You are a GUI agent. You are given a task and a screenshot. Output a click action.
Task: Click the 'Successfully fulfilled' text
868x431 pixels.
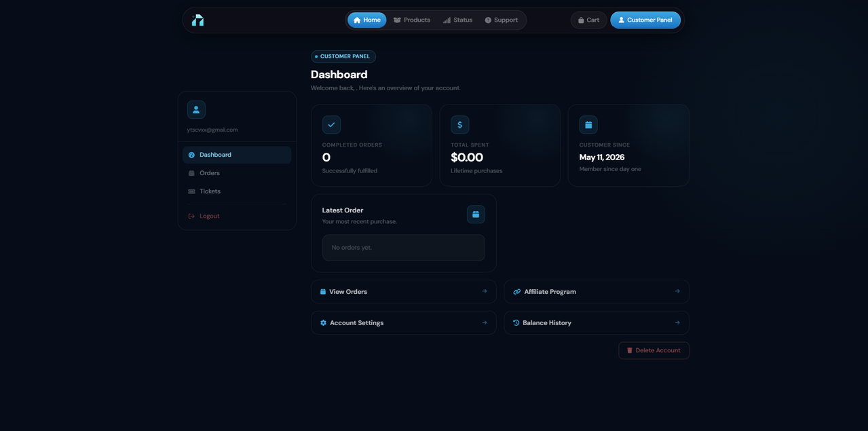pyautogui.click(x=350, y=171)
